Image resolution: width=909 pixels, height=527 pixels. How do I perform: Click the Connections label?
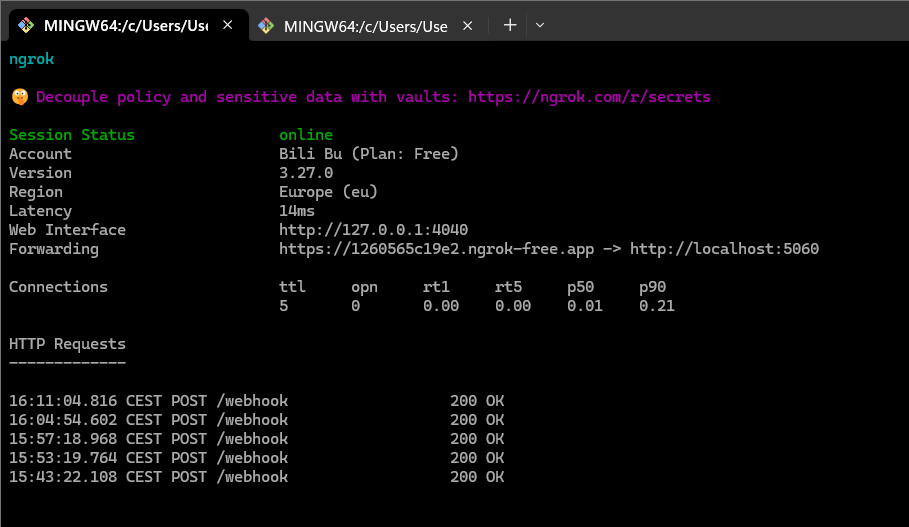click(x=58, y=286)
